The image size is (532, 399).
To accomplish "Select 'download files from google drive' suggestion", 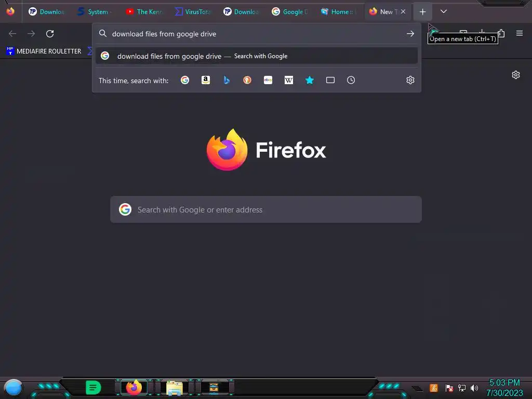I will (x=257, y=56).
